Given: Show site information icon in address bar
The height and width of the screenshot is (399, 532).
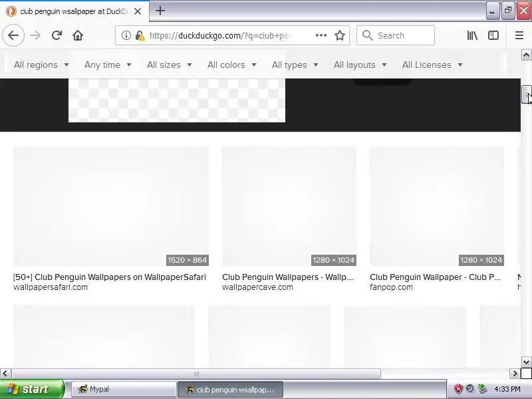Looking at the screenshot, I should [126, 35].
